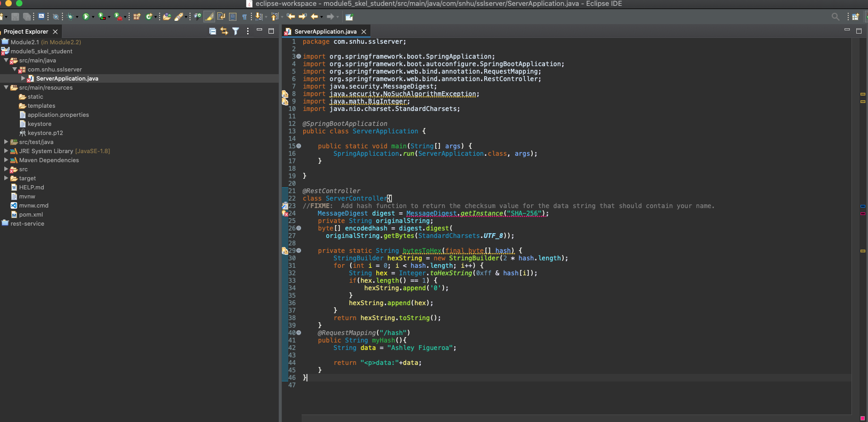Navigate Back in editor history
The width and height of the screenshot is (868, 422).
tap(314, 17)
